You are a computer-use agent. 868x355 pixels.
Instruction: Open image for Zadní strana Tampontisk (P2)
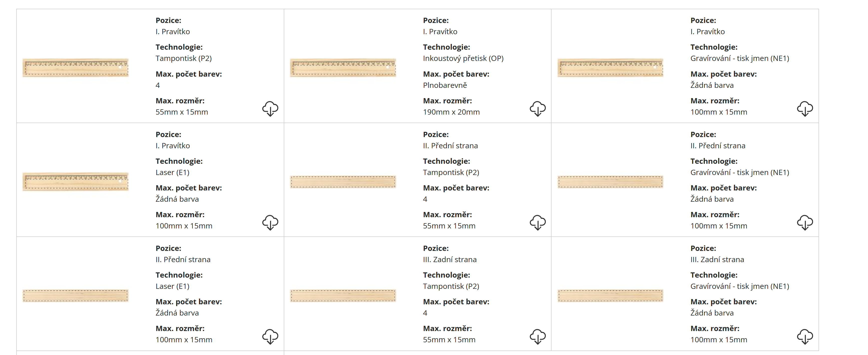coord(343,296)
